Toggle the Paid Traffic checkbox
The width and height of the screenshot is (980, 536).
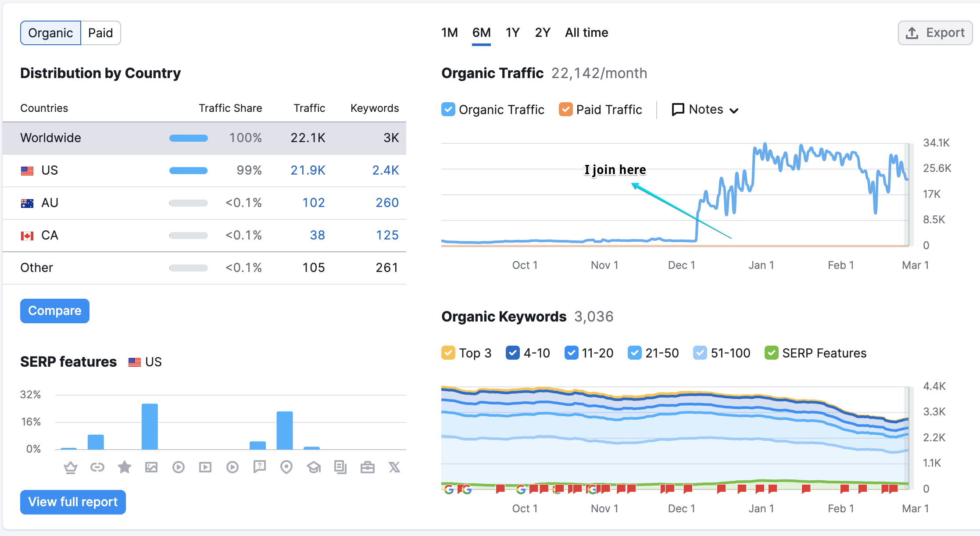point(566,110)
